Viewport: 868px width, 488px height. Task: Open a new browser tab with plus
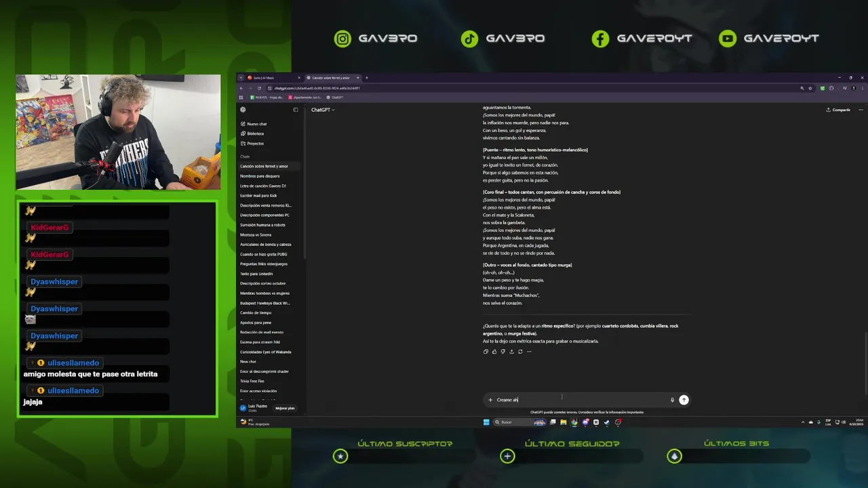tap(367, 78)
